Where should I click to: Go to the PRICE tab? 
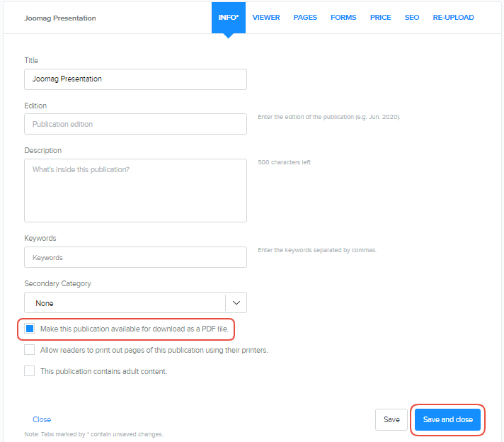tap(380, 18)
